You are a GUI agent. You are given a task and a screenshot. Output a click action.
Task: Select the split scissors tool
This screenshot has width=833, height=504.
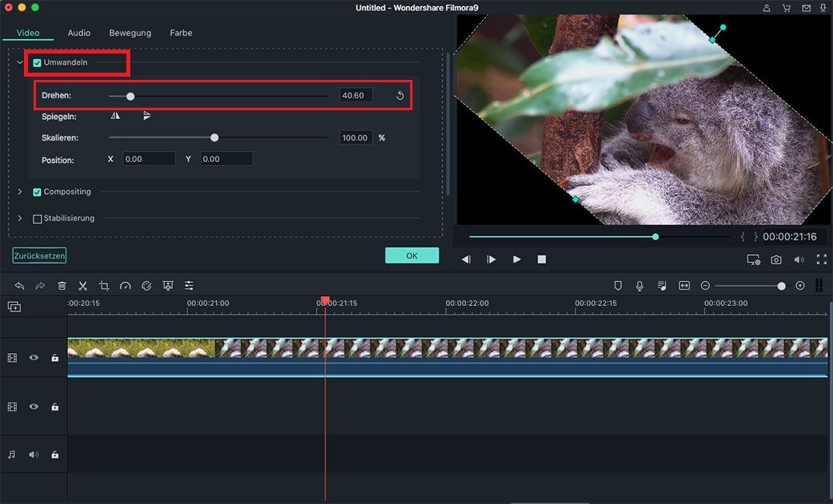tap(83, 286)
